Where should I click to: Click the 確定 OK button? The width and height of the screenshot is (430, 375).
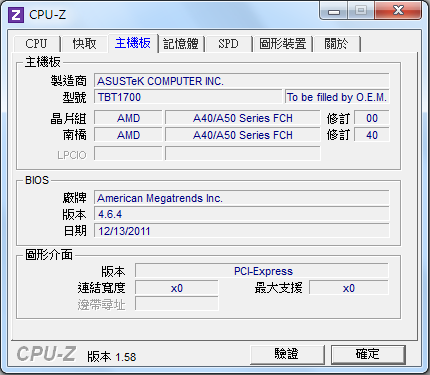point(368,354)
